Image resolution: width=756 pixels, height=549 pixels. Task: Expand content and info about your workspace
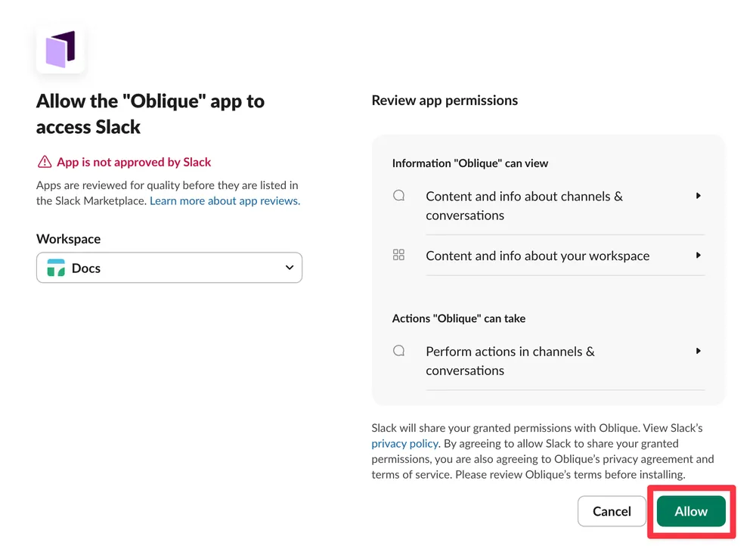click(698, 255)
